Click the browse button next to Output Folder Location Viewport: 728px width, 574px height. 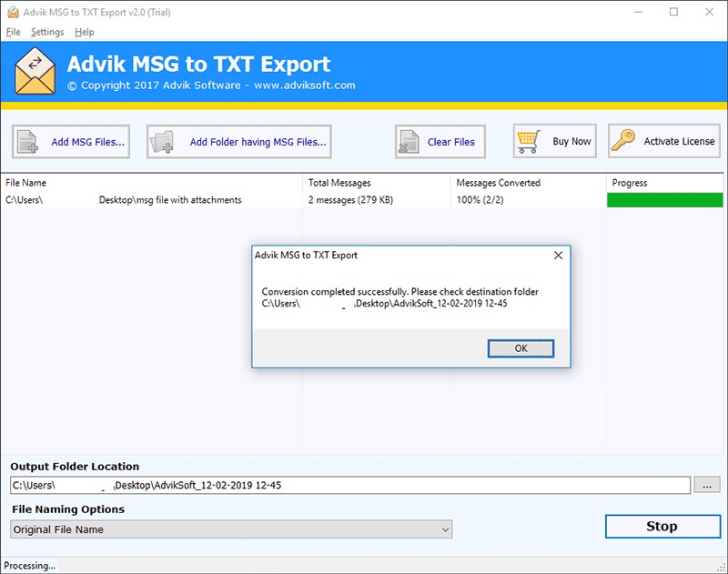point(707,485)
